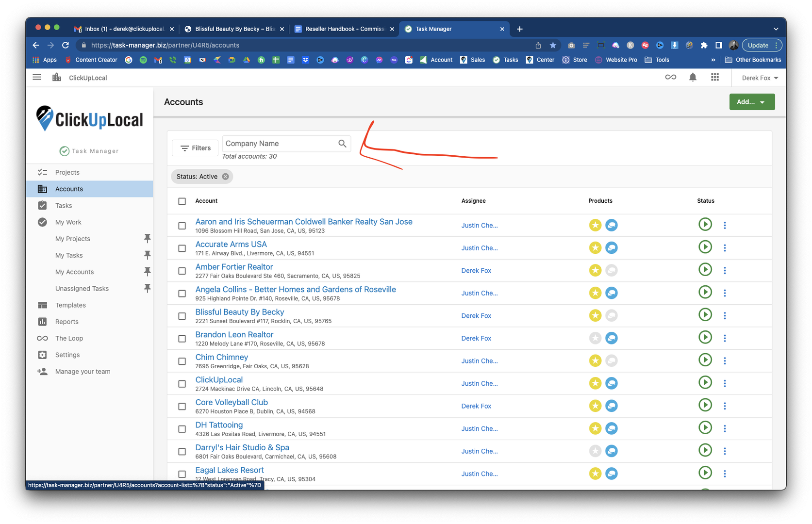812x524 pixels.
Task: Expand the bookmarks overflow chevron
Action: point(713,60)
